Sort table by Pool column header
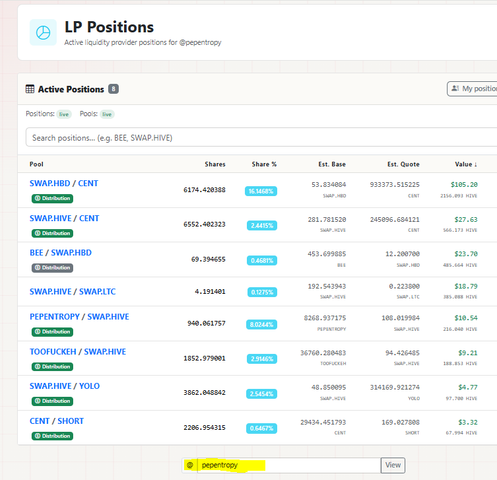Viewport: 497px width, 480px height. (36, 164)
